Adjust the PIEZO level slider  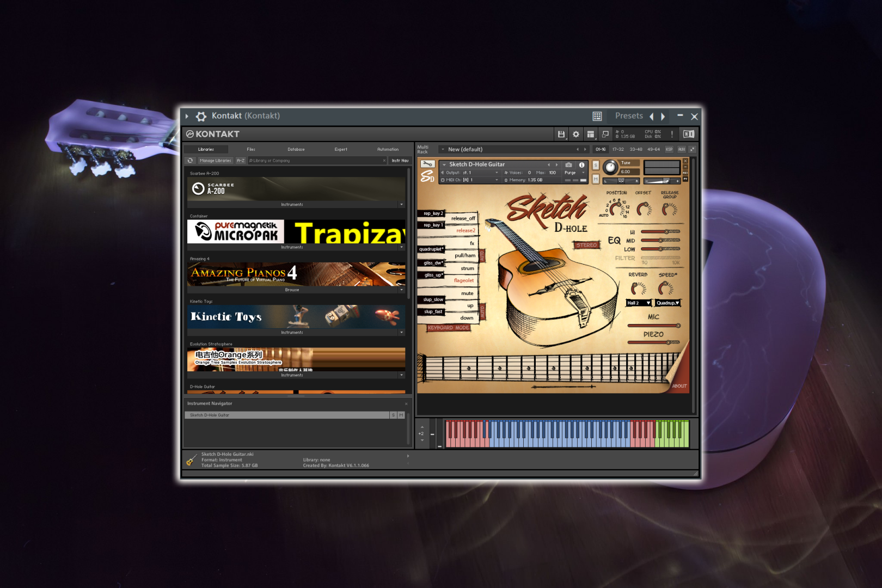654,342
